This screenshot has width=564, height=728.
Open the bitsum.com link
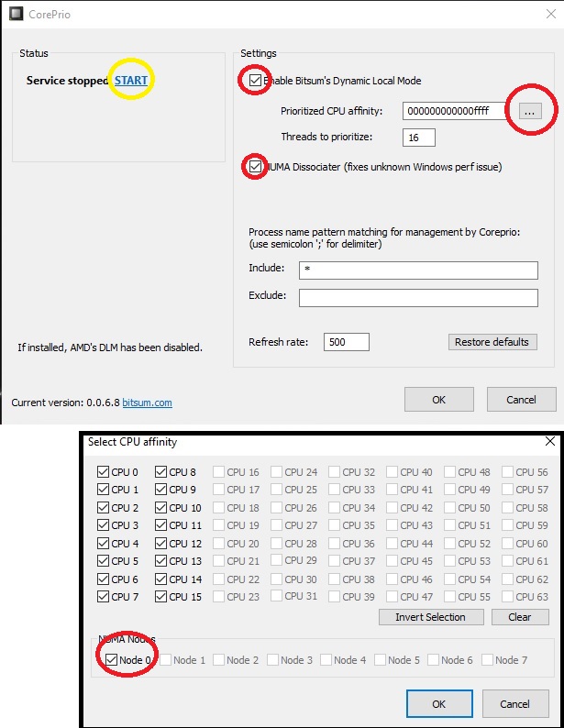coord(147,403)
